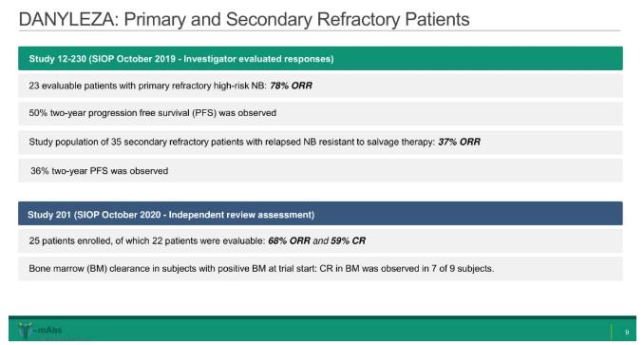Click the green footer bar
The image size is (644, 345).
pyautogui.click(x=322, y=329)
